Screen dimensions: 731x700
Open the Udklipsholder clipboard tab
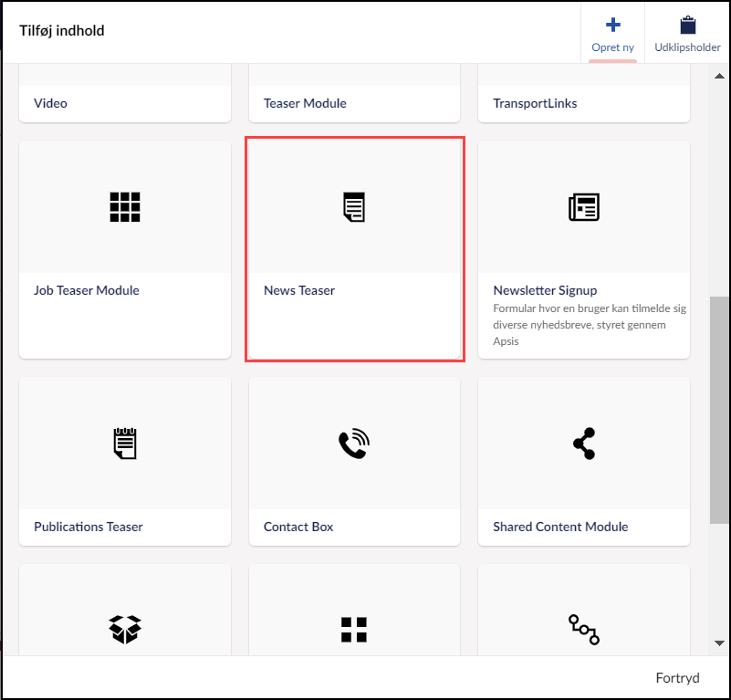pyautogui.click(x=687, y=34)
